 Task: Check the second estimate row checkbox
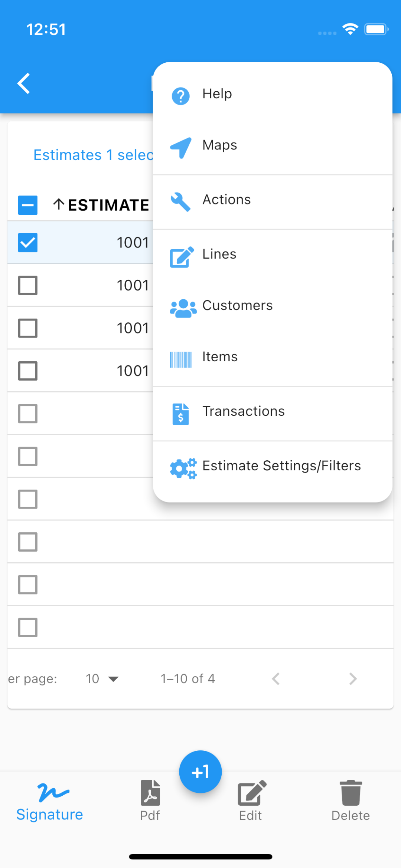pos(28,285)
